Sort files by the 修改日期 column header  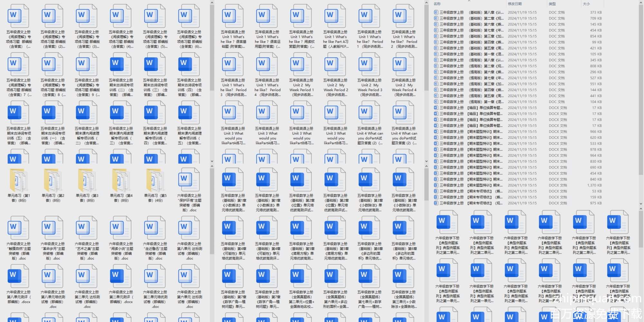pos(515,4)
